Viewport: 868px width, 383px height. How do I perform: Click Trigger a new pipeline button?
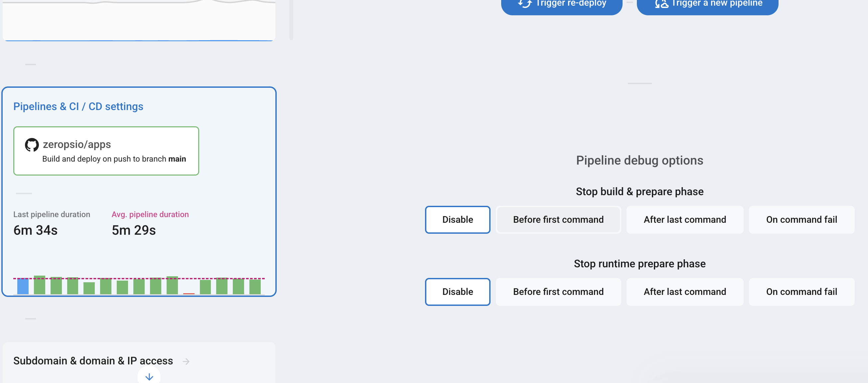pyautogui.click(x=707, y=5)
